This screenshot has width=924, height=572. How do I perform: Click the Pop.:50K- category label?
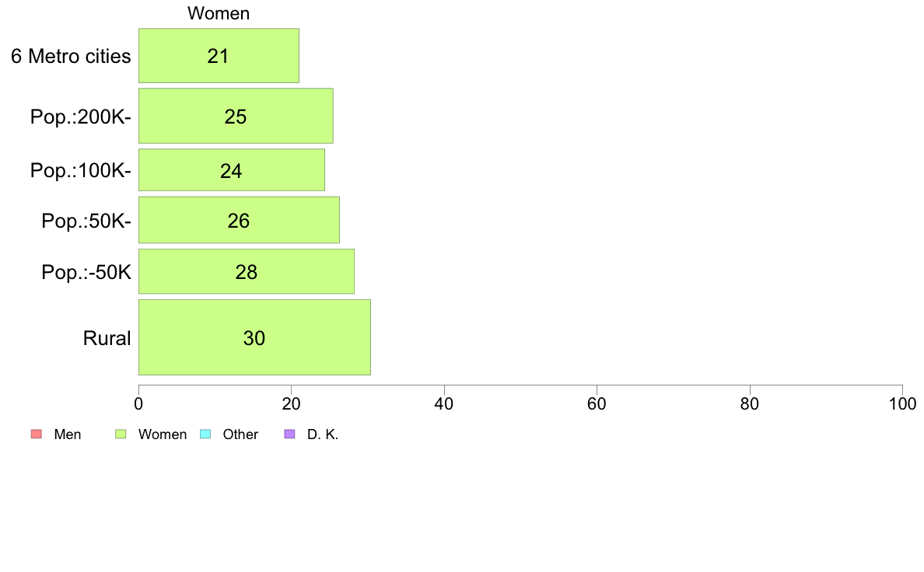pyautogui.click(x=86, y=221)
